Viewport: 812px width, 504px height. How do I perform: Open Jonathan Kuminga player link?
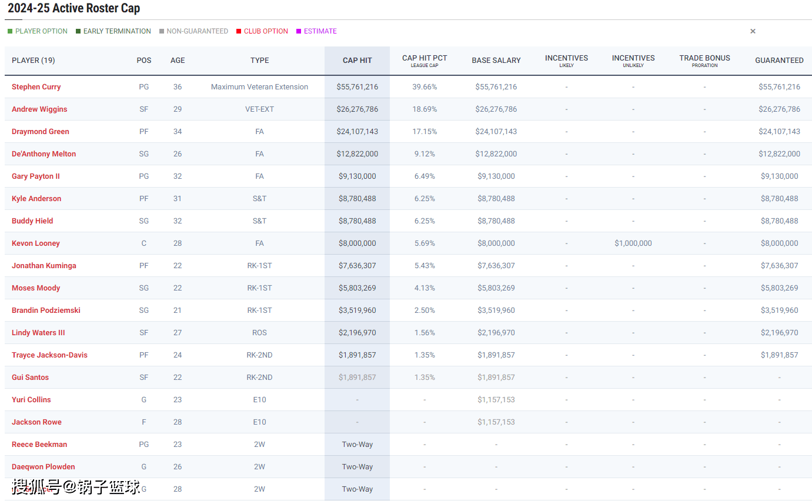point(44,265)
